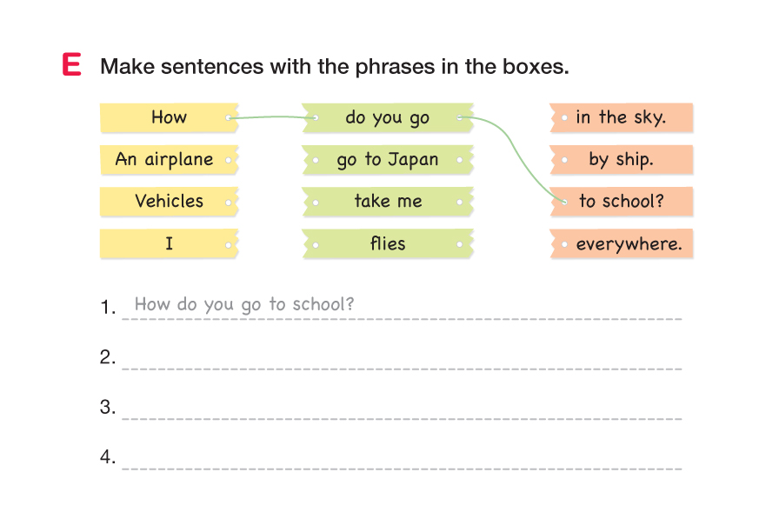Pick the yellow "I" phrase box
Viewport: 759px width, 532px height.
point(169,243)
